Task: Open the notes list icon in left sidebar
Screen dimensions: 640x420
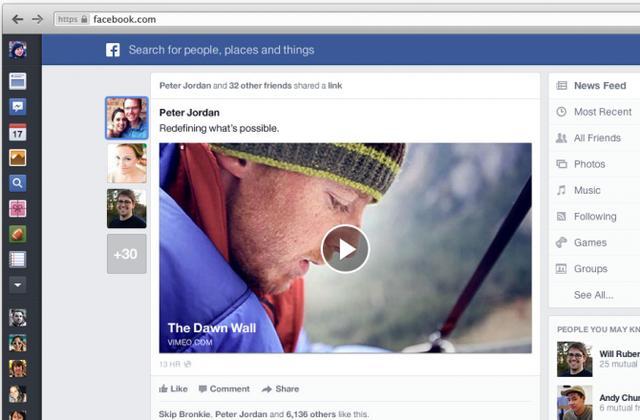Action: (x=18, y=259)
